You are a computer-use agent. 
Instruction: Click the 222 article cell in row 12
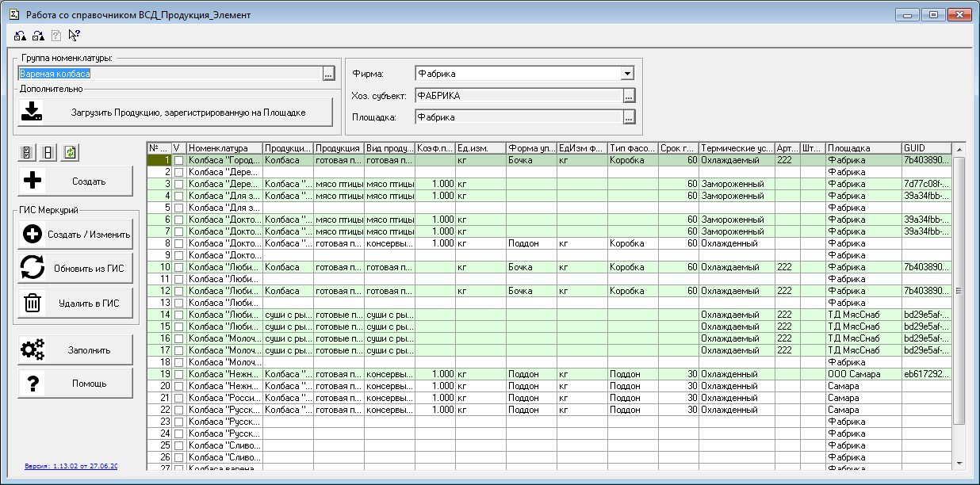pos(787,291)
